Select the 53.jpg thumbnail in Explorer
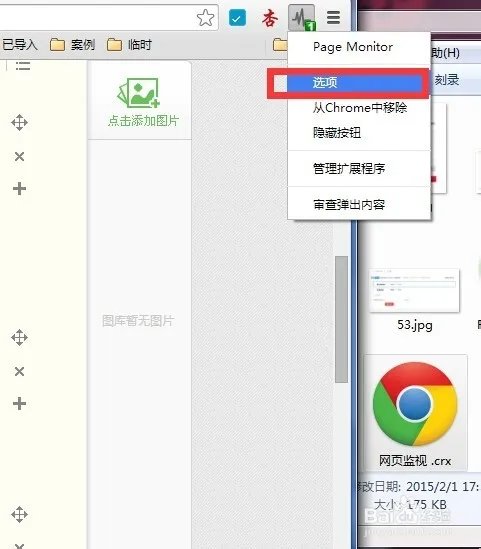This screenshot has width=481, height=549. (414, 290)
